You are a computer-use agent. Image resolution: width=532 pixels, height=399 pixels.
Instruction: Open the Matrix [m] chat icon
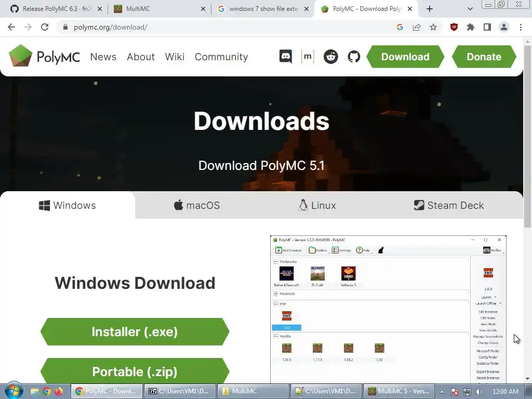pyautogui.click(x=308, y=57)
